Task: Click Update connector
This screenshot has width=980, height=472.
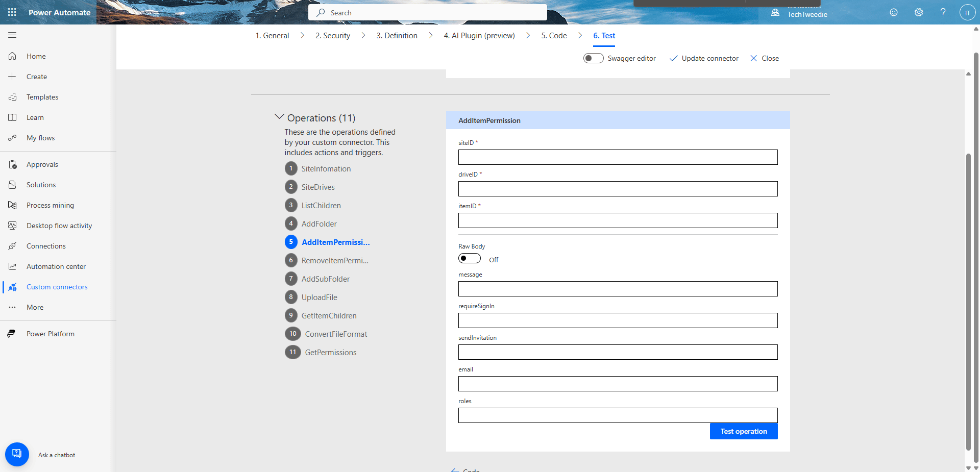Action: 709,58
